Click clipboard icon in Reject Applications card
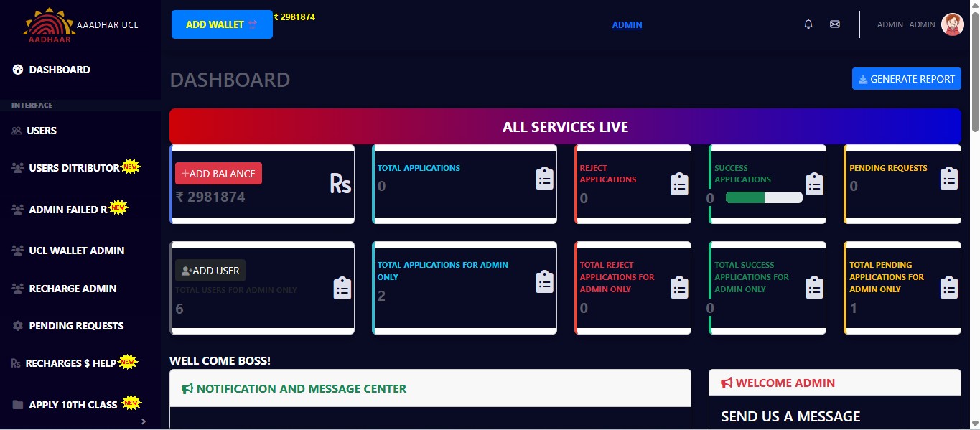This screenshot has height=430, width=980. tap(679, 184)
